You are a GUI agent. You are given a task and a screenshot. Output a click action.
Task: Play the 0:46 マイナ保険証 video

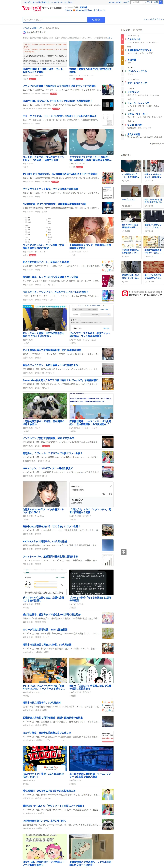coord(108,354)
